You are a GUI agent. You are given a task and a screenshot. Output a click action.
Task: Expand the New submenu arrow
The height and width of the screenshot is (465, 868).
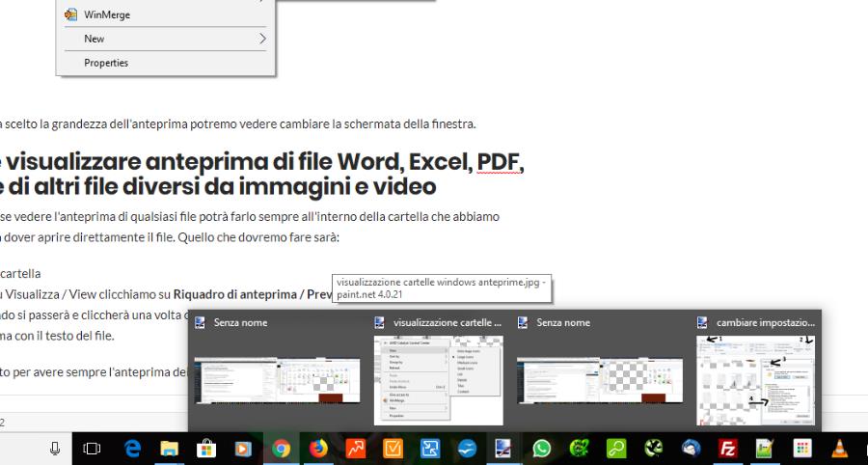[261, 39]
